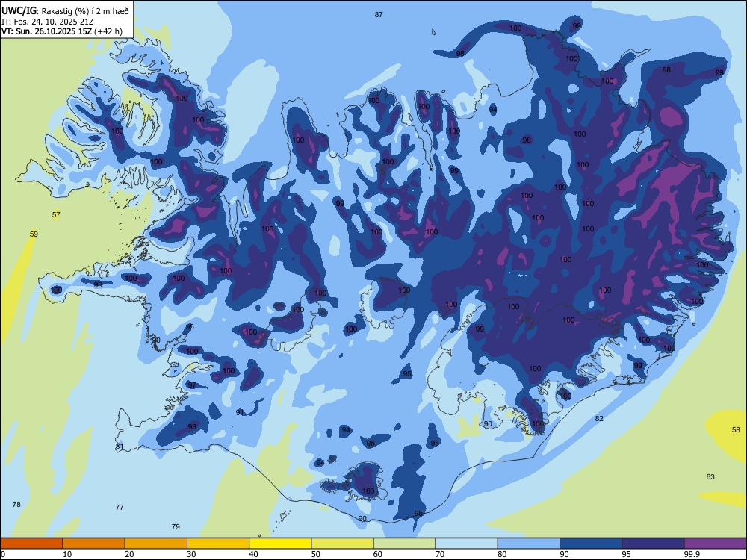Click the legend tick label '99.9'
Image resolution: width=747 pixels, height=560 pixels.
[692, 554]
